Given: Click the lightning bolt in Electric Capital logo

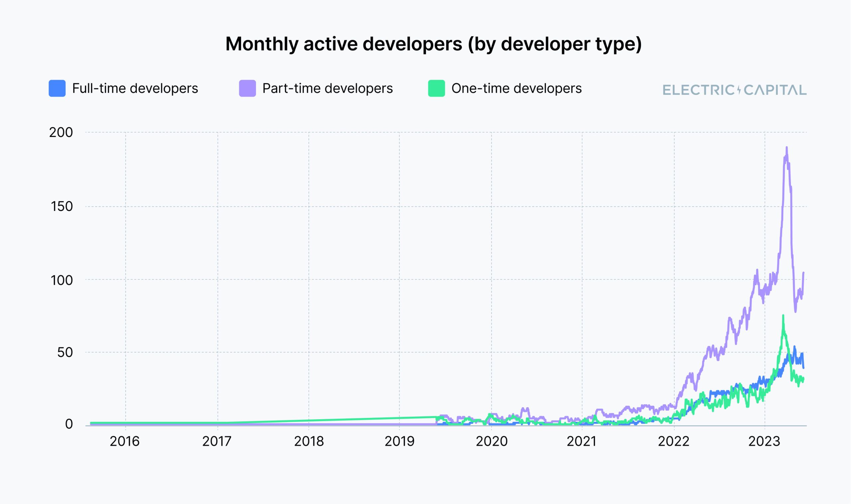Looking at the screenshot, I should pos(739,90).
